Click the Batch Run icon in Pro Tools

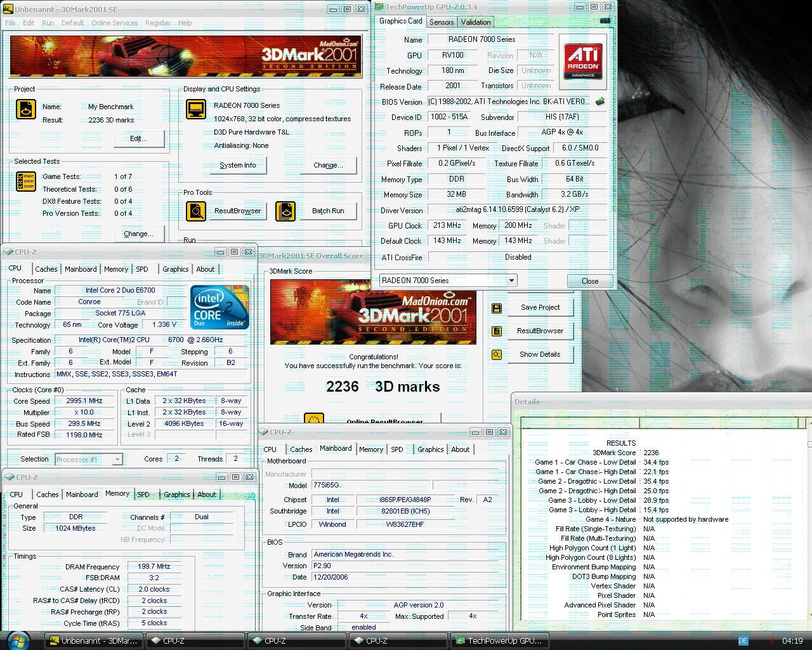(x=285, y=211)
